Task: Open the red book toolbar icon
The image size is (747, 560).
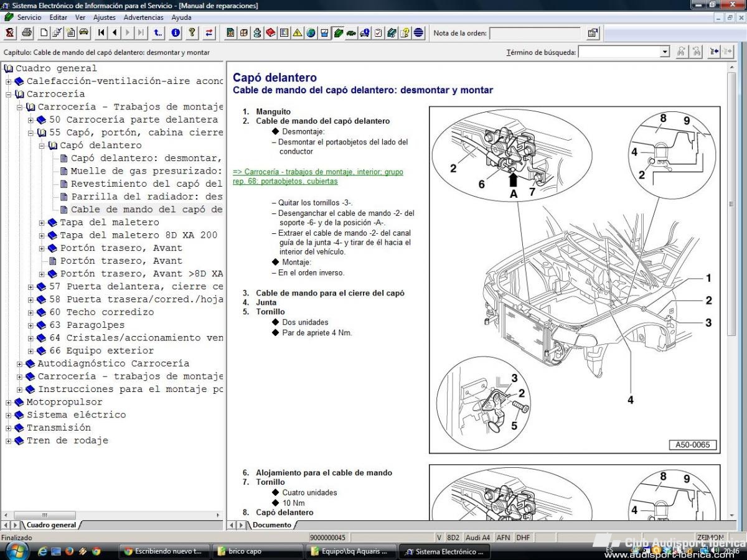Action: click(271, 33)
